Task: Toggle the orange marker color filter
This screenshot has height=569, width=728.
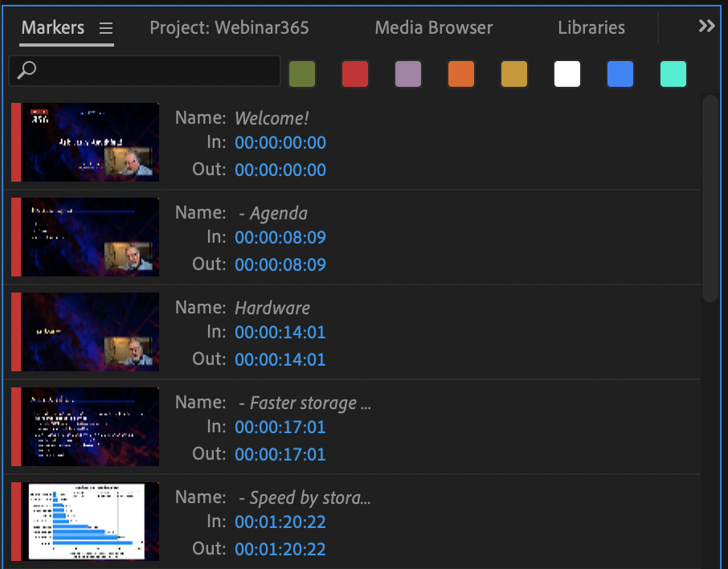Action: click(x=461, y=74)
